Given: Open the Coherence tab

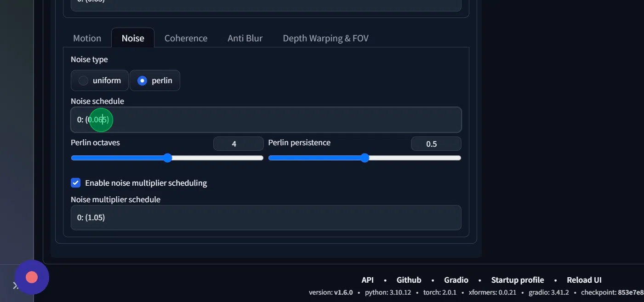Looking at the screenshot, I should coord(186,38).
